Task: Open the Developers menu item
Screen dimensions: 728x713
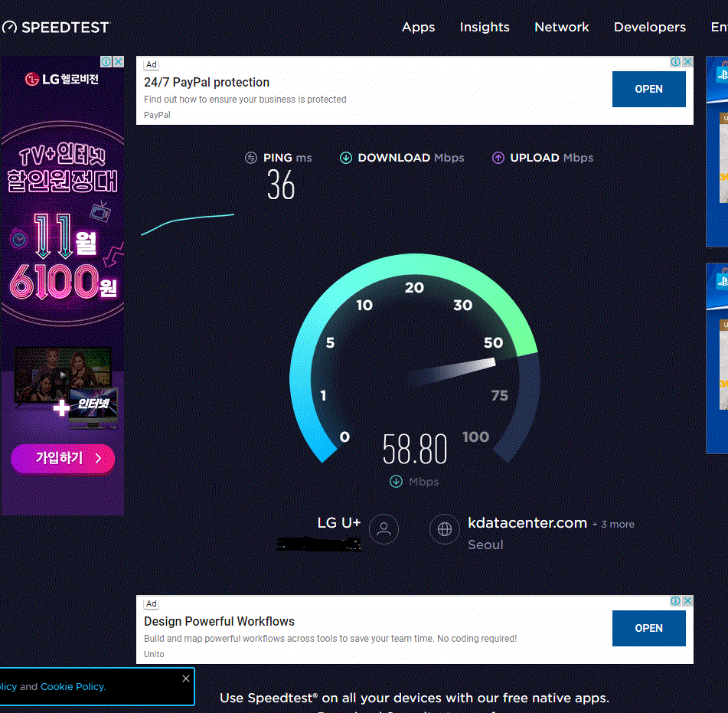Action: (650, 28)
